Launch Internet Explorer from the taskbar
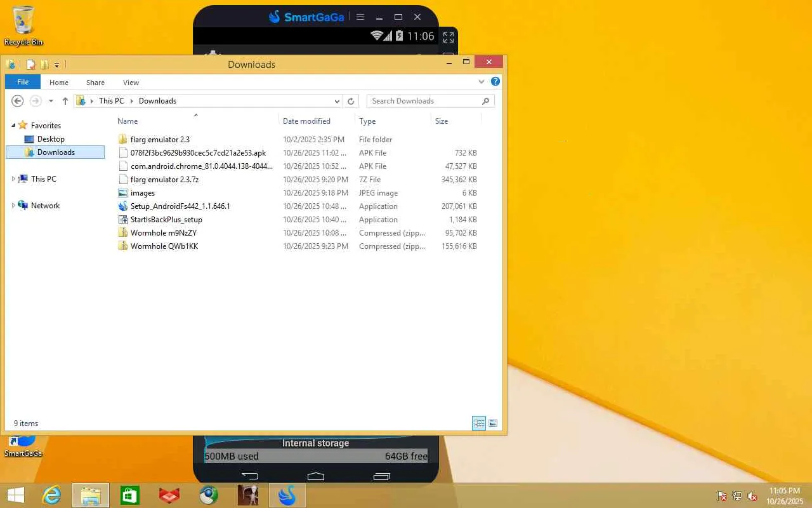 (51, 495)
